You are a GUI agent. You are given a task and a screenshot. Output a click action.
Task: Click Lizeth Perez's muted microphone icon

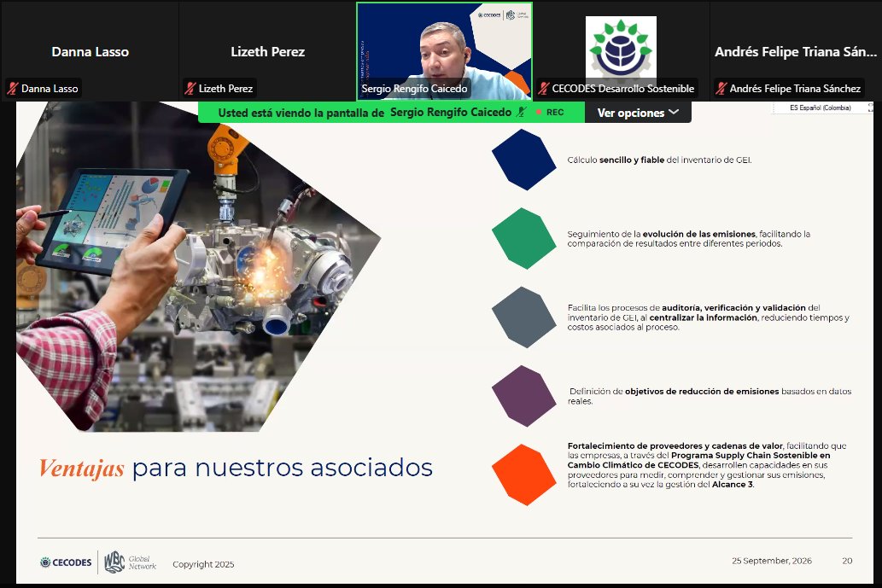click(190, 88)
